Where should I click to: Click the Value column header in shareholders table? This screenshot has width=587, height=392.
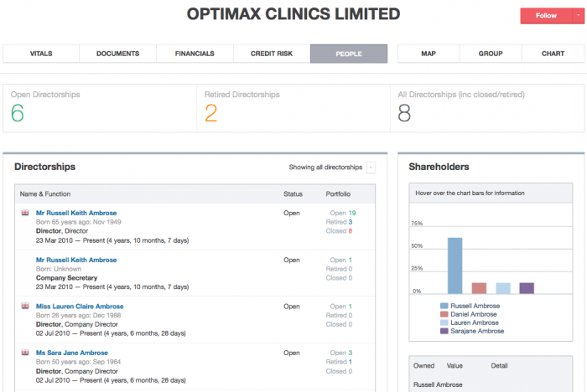455,365
